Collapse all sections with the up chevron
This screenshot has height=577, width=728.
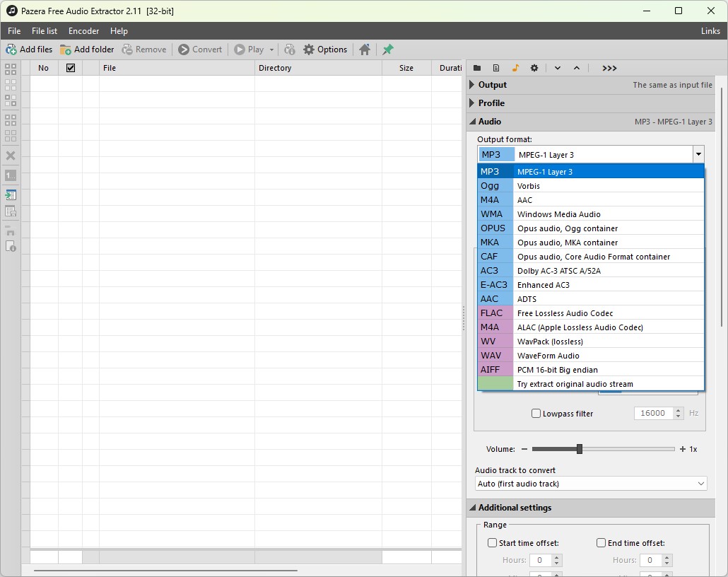pyautogui.click(x=577, y=69)
